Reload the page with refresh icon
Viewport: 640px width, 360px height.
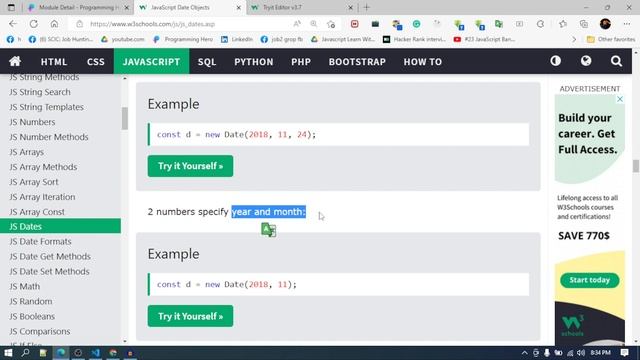[33, 24]
